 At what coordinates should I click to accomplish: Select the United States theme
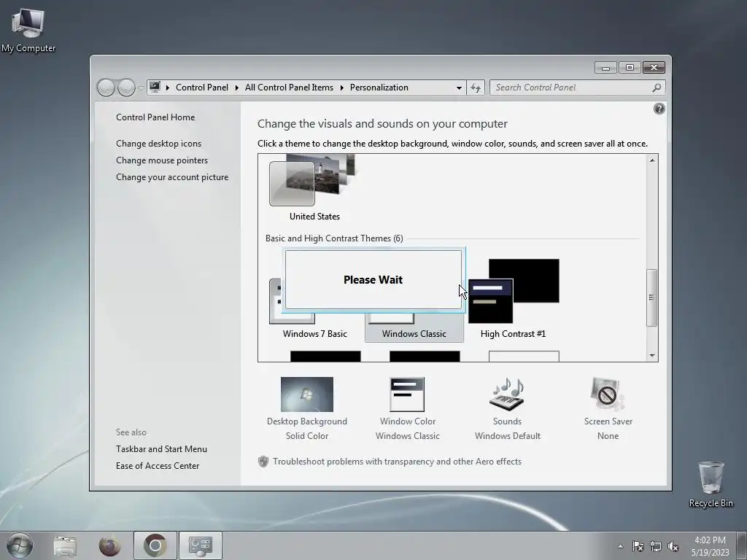(x=314, y=187)
